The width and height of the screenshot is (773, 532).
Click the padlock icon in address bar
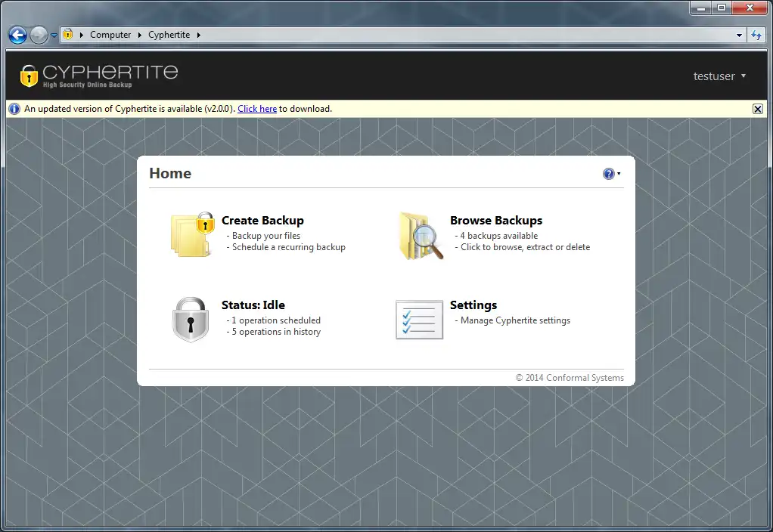68,35
